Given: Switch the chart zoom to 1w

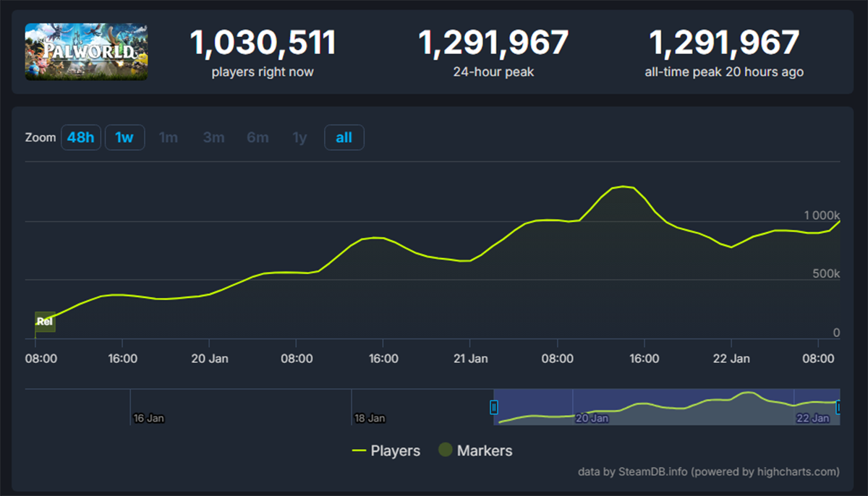Looking at the screenshot, I should (124, 137).
